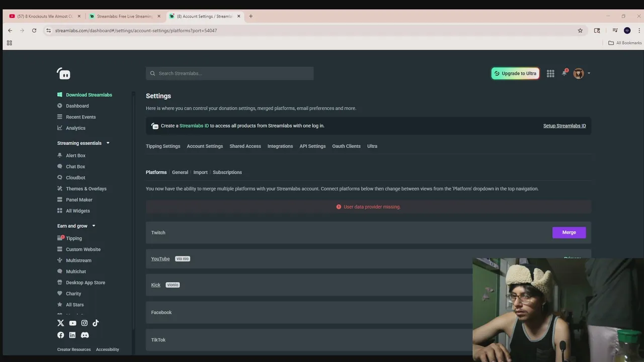Open the YouTube social icon in sidebar
The height and width of the screenshot is (362, 644).
(73, 323)
